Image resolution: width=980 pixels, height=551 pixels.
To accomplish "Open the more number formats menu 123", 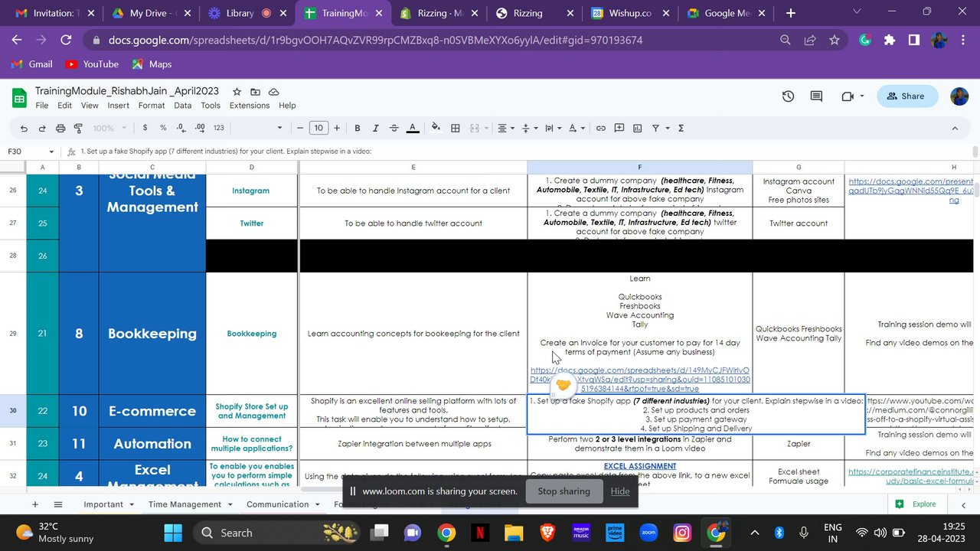I will [x=219, y=129].
